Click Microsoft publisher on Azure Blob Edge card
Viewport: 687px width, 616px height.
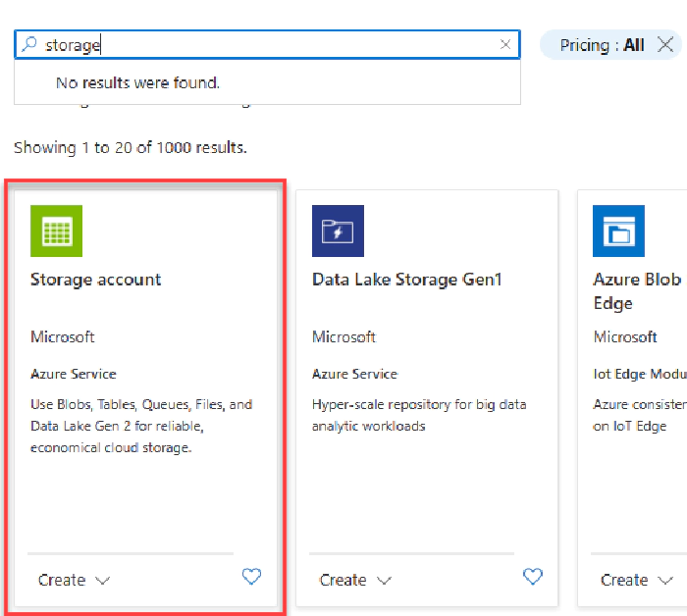(625, 336)
